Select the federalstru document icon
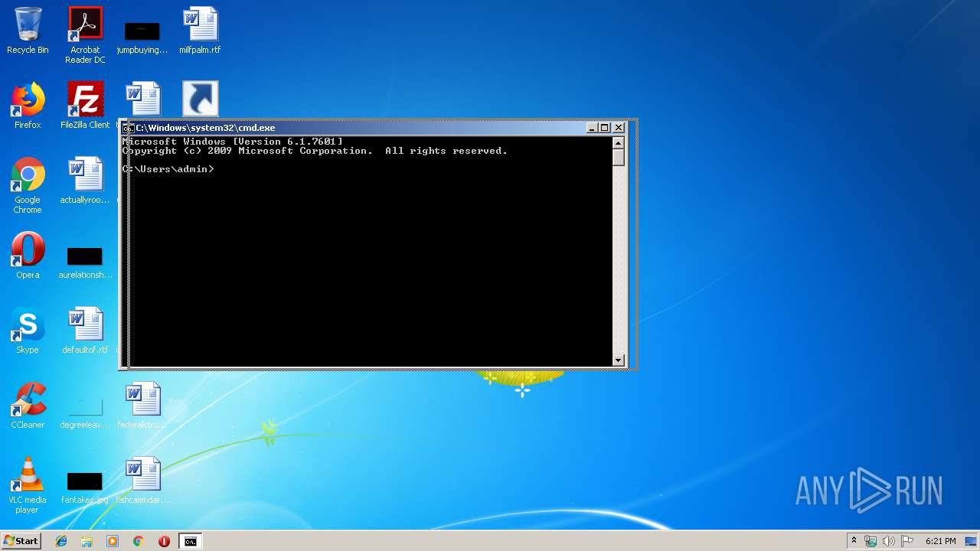Image resolution: width=980 pixels, height=551 pixels. tap(142, 406)
